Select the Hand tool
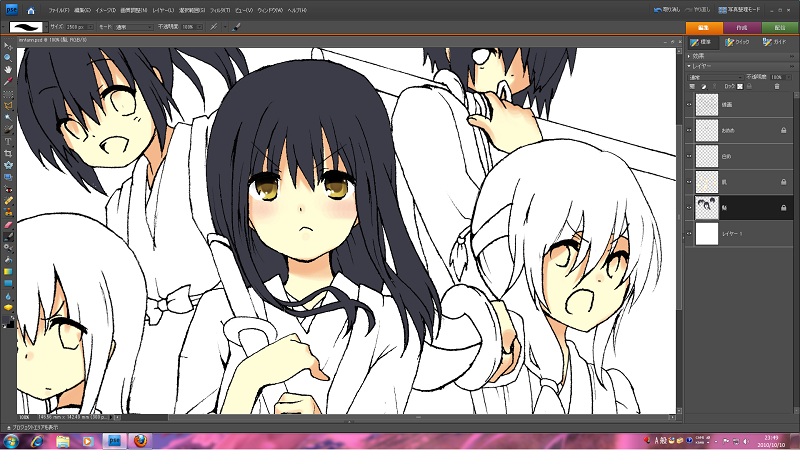The image size is (800, 464). (x=8, y=69)
